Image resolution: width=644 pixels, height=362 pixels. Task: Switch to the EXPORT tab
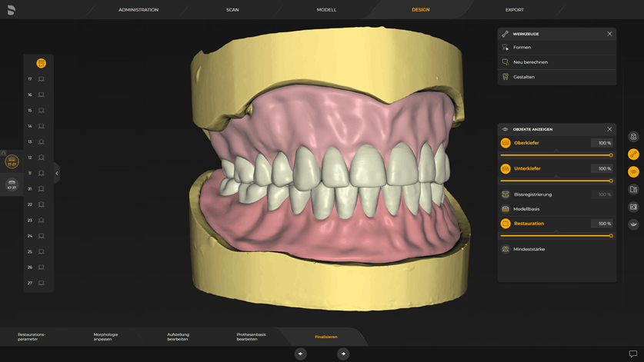pyautogui.click(x=514, y=10)
